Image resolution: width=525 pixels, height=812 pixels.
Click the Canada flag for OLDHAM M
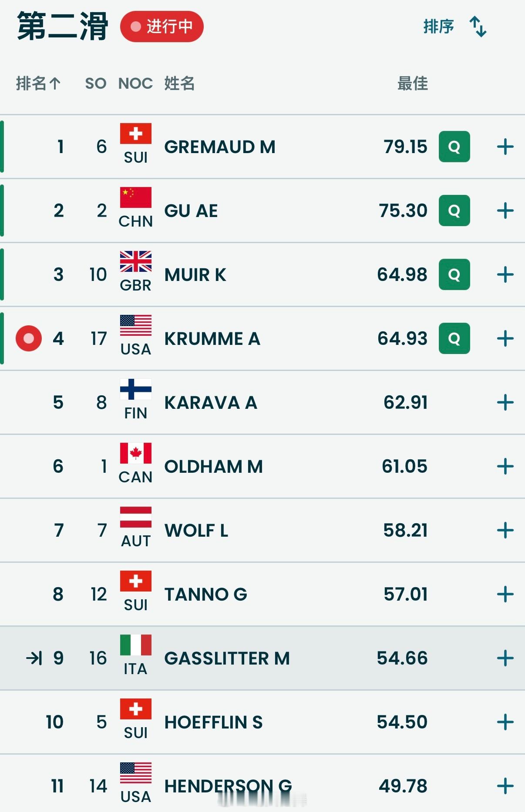click(136, 453)
